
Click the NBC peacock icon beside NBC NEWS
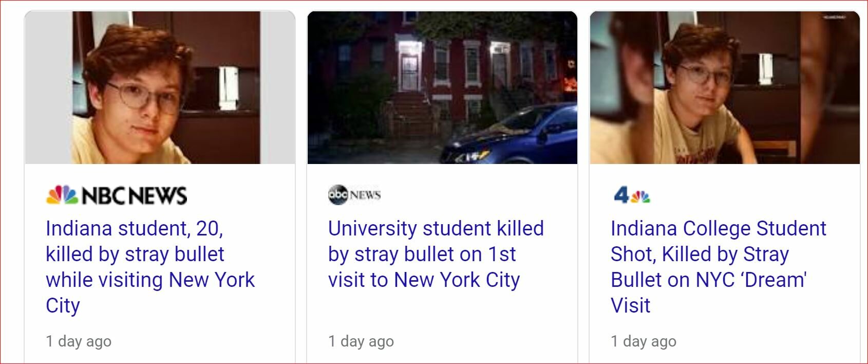(x=62, y=195)
